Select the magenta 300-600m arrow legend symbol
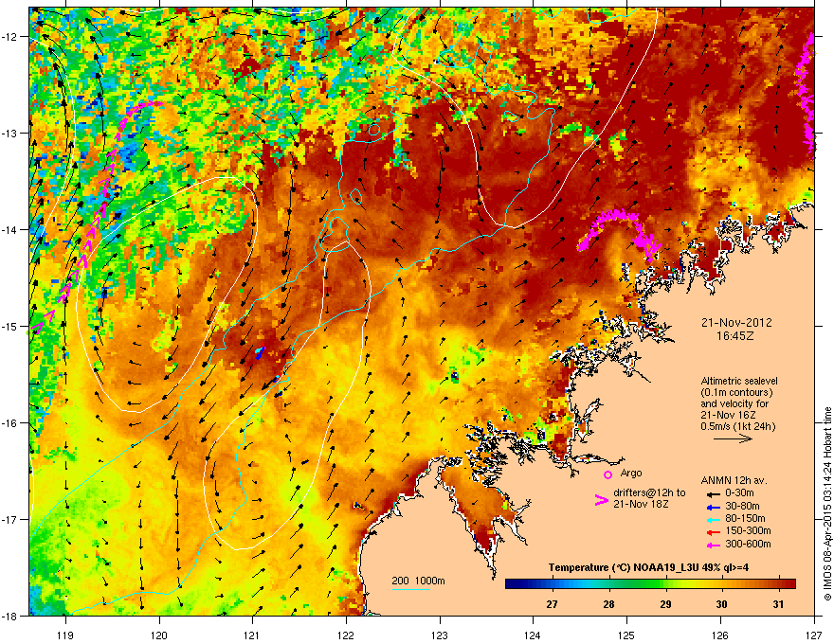 tap(714, 545)
